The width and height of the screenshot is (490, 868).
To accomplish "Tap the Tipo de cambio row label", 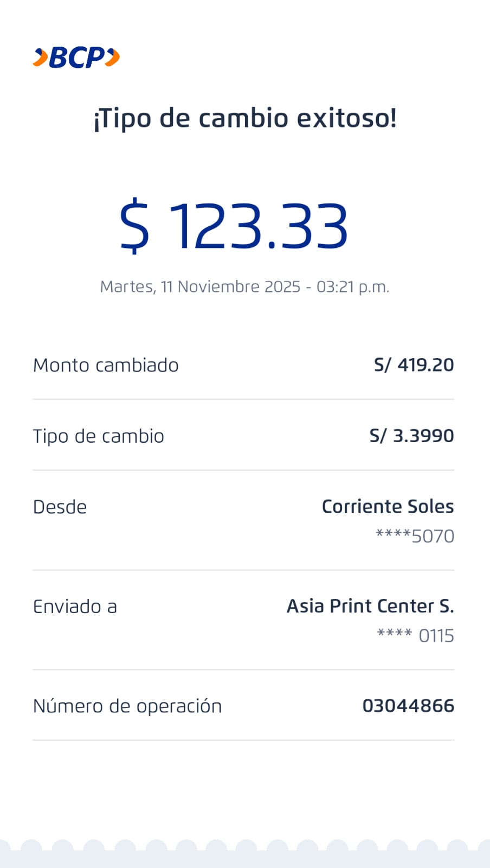I will [99, 436].
